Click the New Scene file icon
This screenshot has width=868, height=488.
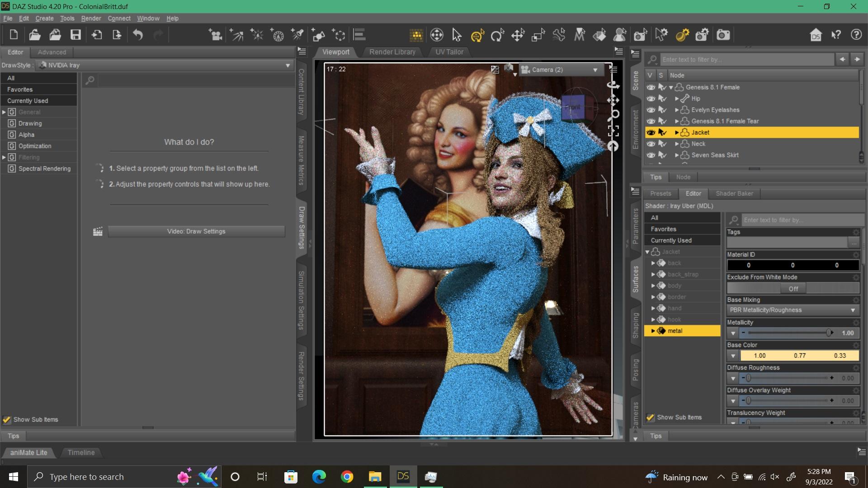14,35
